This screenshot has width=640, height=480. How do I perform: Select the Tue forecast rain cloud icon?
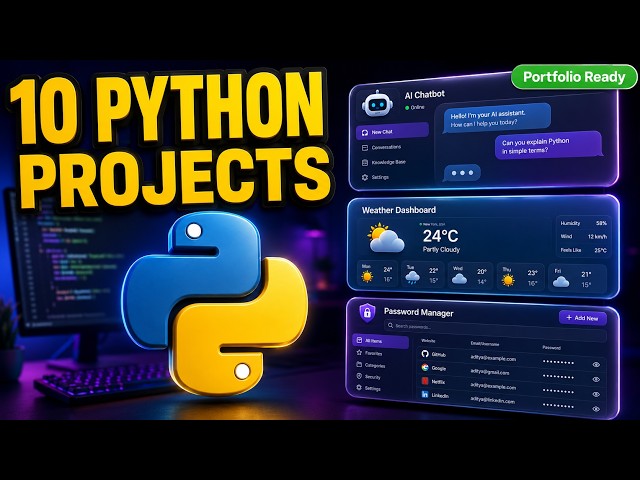click(412, 278)
